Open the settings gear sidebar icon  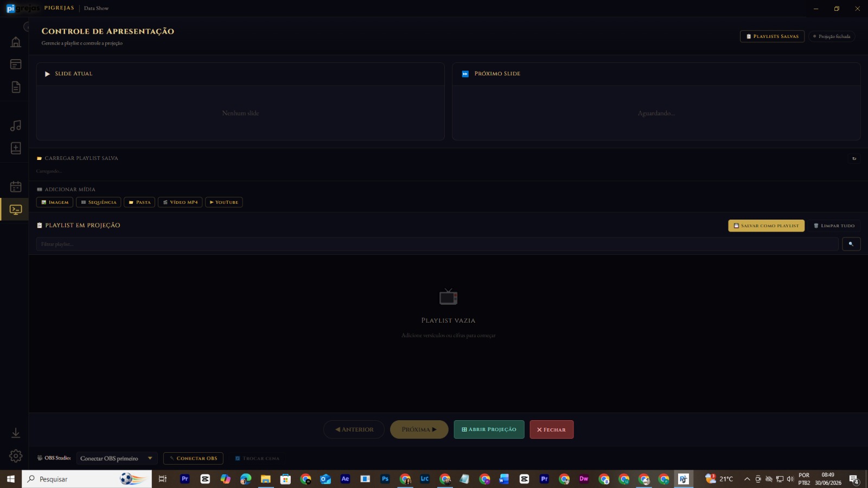16,456
